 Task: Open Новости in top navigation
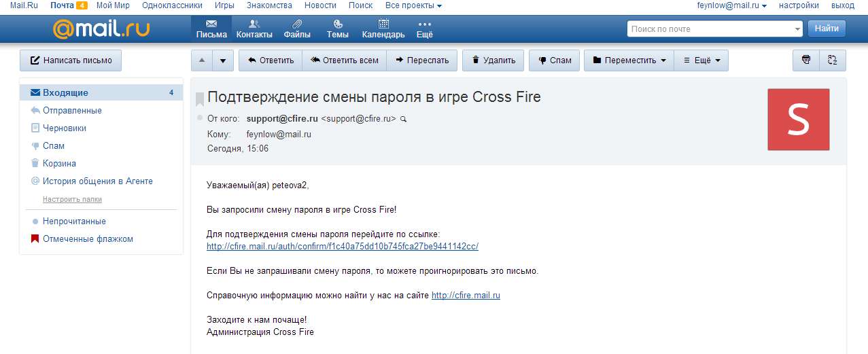coord(320,5)
